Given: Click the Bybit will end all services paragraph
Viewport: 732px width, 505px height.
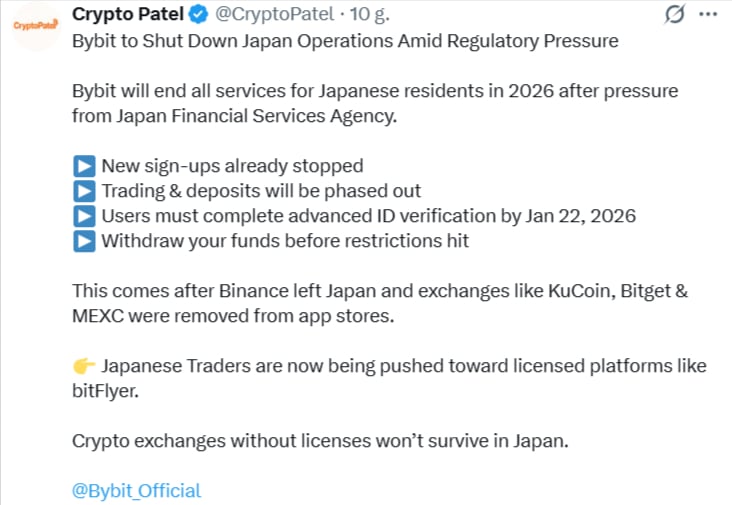Looking at the screenshot, I should [x=375, y=103].
